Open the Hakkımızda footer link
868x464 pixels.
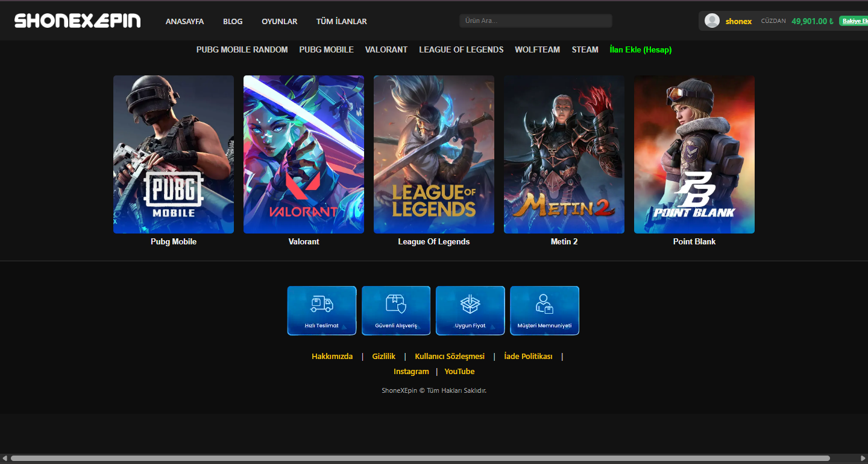point(332,356)
